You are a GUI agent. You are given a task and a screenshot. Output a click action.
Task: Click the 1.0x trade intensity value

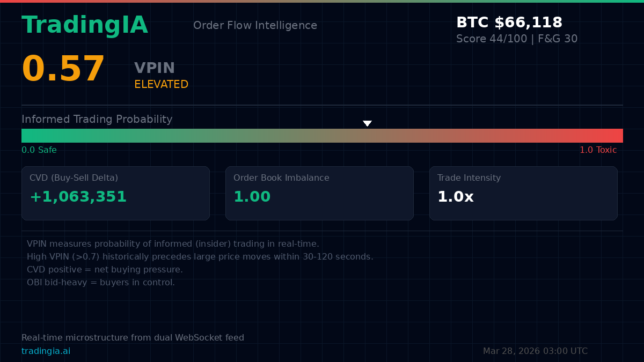pyautogui.click(x=455, y=197)
